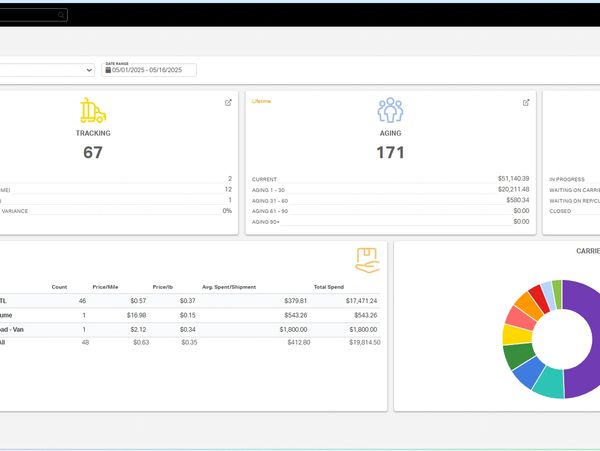Click the blue Aging people icon
The width and height of the screenshot is (600, 451).
[390, 110]
